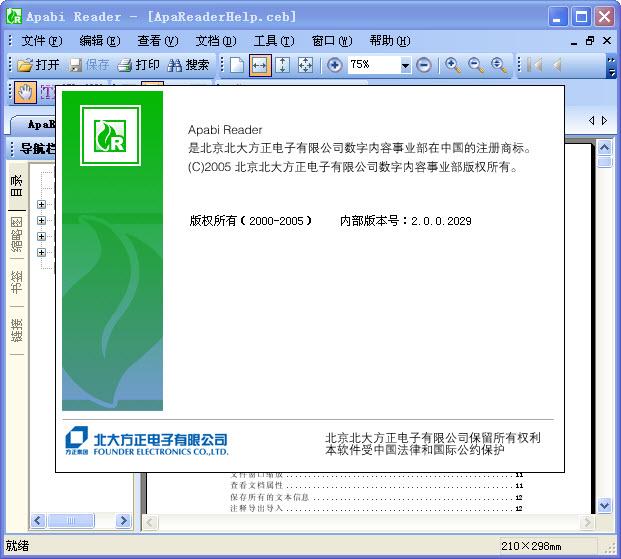Expand the toolbar overflow chevron

[611, 66]
